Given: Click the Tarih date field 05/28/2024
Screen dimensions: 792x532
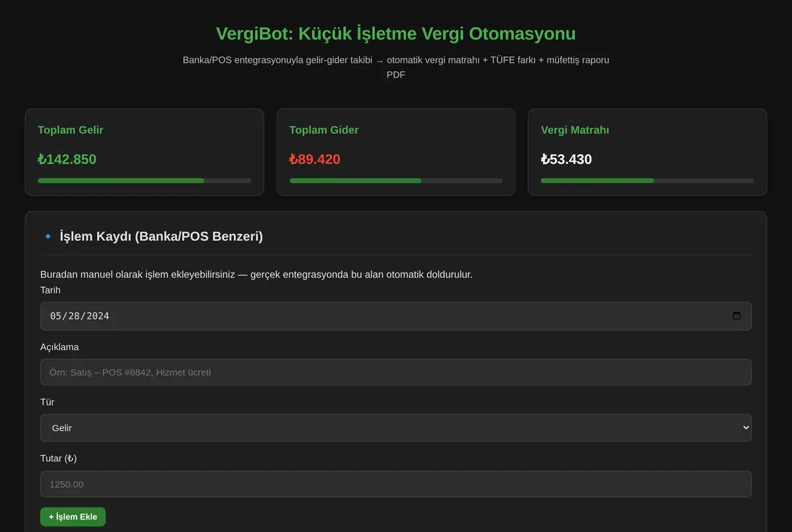Looking at the screenshot, I should (396, 316).
